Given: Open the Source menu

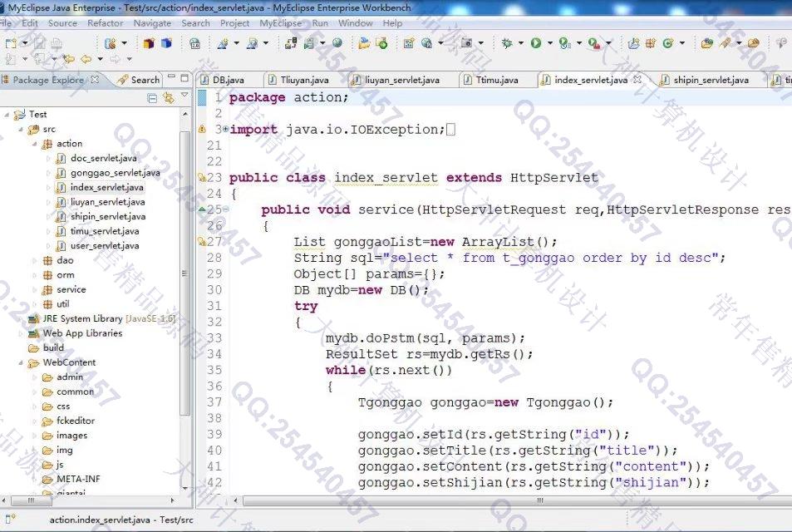Looking at the screenshot, I should tap(62, 23).
